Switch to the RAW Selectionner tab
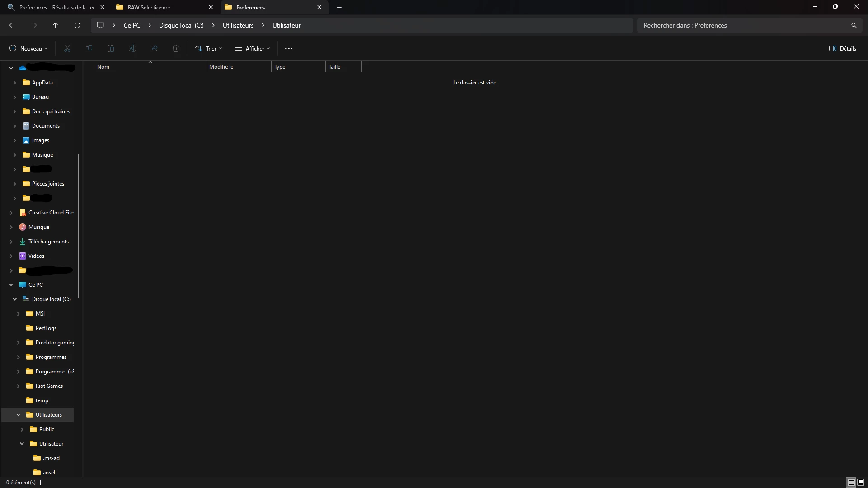The height and width of the screenshot is (488, 868). coord(149,8)
